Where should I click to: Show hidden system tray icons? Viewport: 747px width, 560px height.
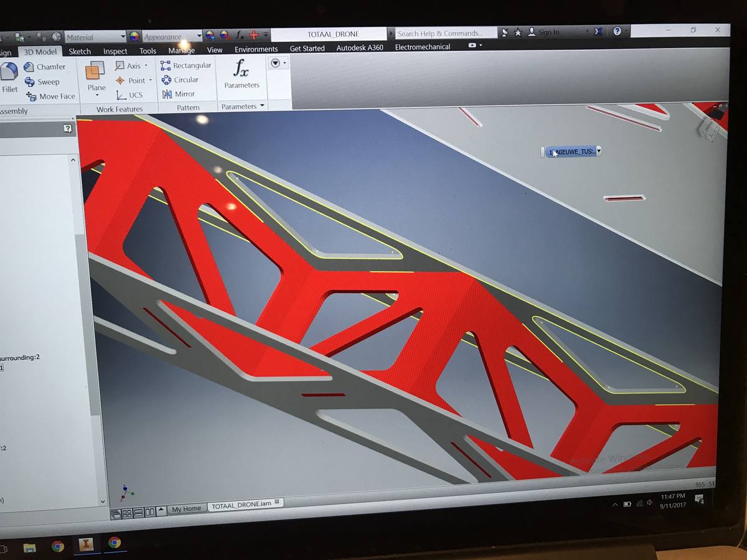tap(615, 504)
